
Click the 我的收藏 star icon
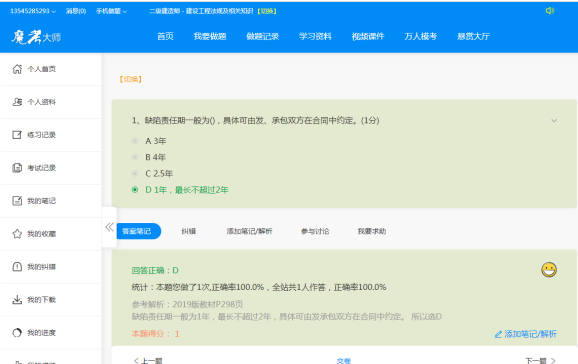[17, 234]
